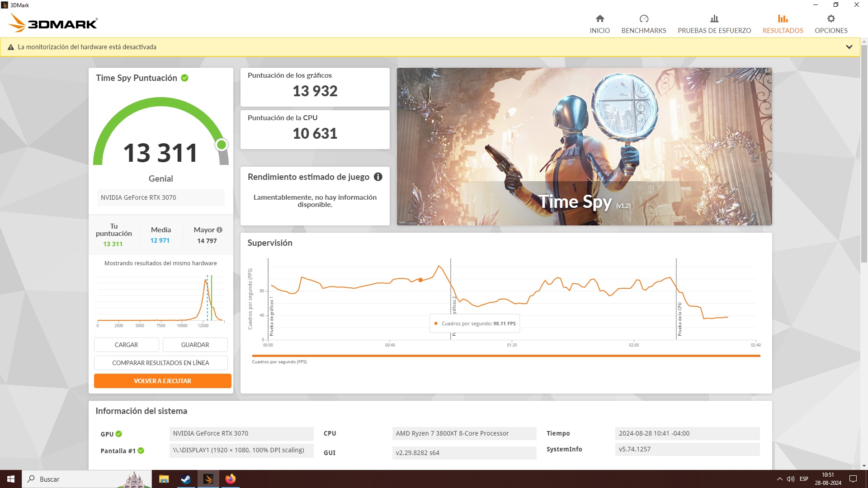Open the Opciones settings tab

click(x=831, y=24)
